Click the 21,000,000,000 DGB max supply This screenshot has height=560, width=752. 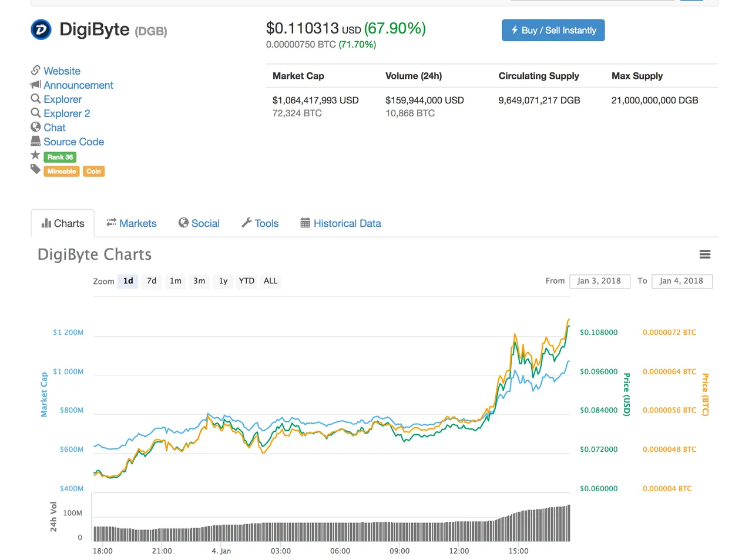pyautogui.click(x=655, y=100)
